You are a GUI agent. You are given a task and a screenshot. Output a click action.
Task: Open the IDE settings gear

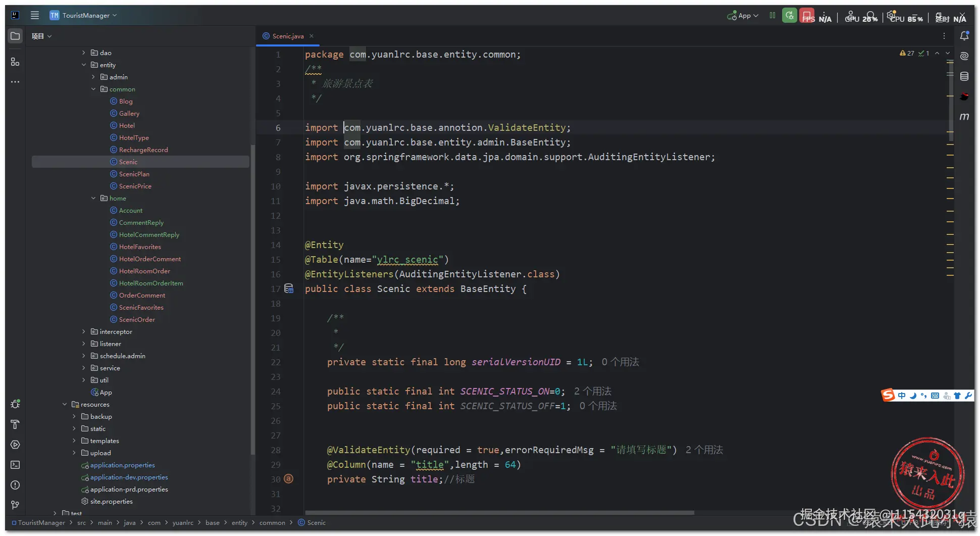pos(891,14)
